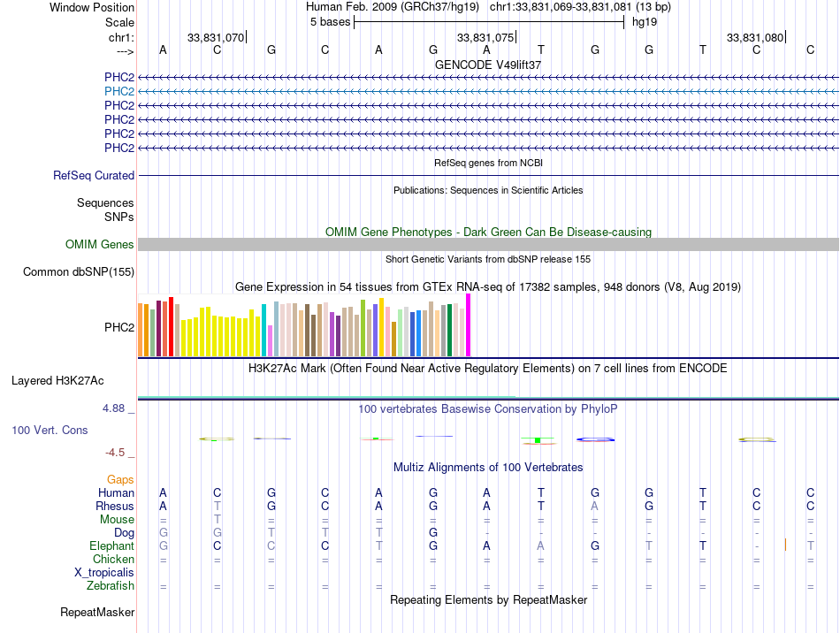Viewport: 840px width, 633px height.
Task: Open the RepeatMasker track label
Action: [x=97, y=612]
